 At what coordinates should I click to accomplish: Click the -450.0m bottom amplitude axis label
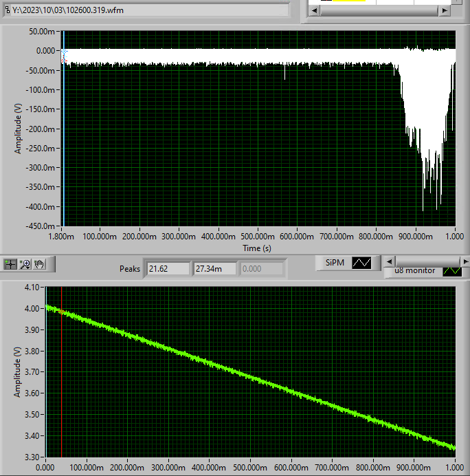[40, 226]
